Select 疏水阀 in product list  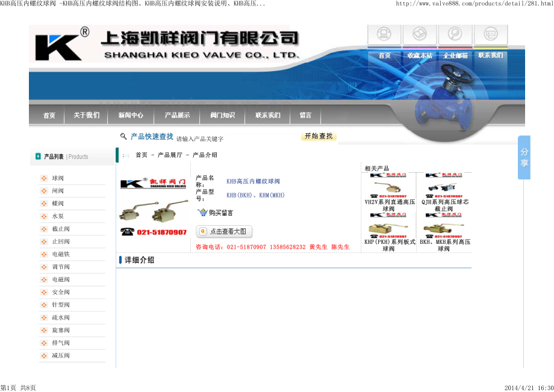coord(61,317)
